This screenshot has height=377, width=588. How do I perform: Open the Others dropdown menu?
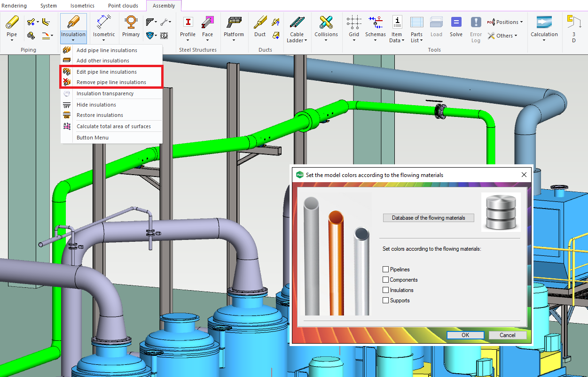coord(502,36)
